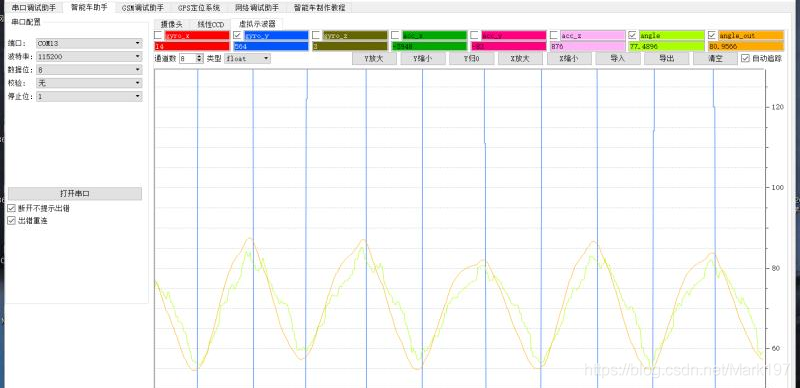
Task: Click the gyro_x value field showing 14
Action: 192,46
